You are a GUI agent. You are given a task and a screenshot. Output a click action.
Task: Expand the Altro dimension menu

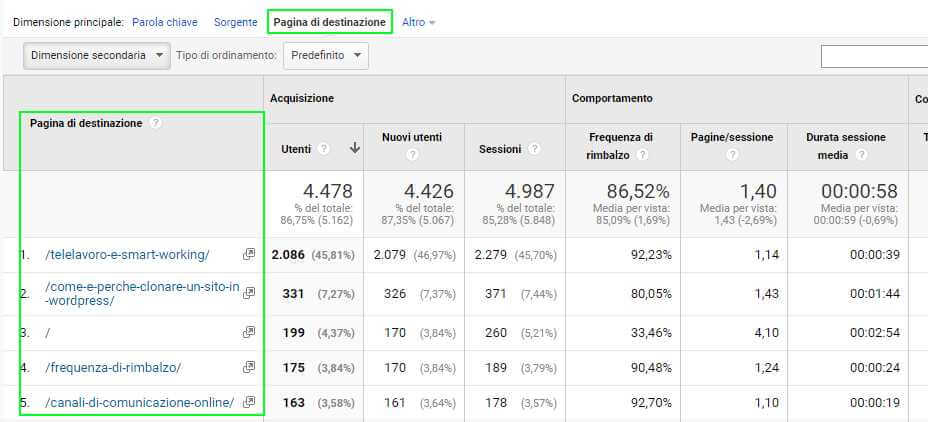[x=418, y=22]
